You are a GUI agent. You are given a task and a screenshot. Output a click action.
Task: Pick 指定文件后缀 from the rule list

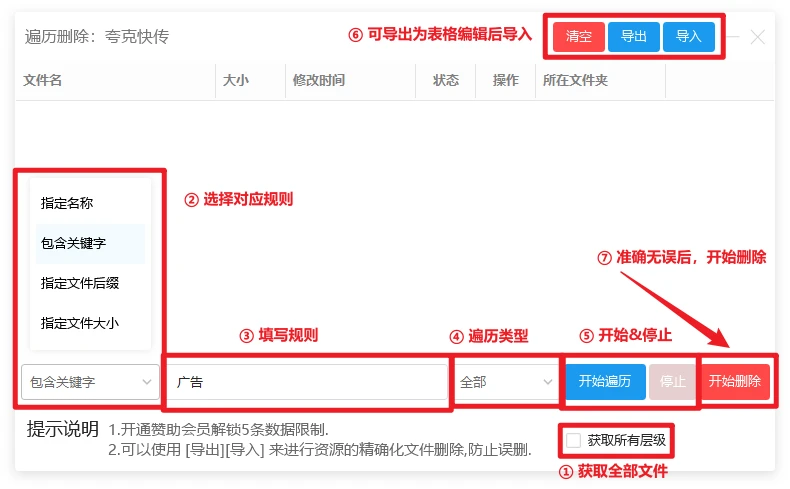(x=80, y=283)
